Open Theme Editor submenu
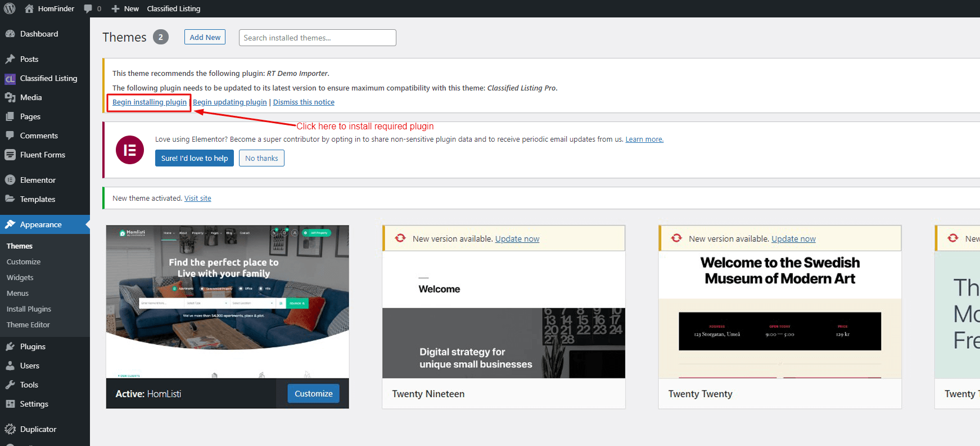This screenshot has width=980, height=446. pyautogui.click(x=28, y=325)
